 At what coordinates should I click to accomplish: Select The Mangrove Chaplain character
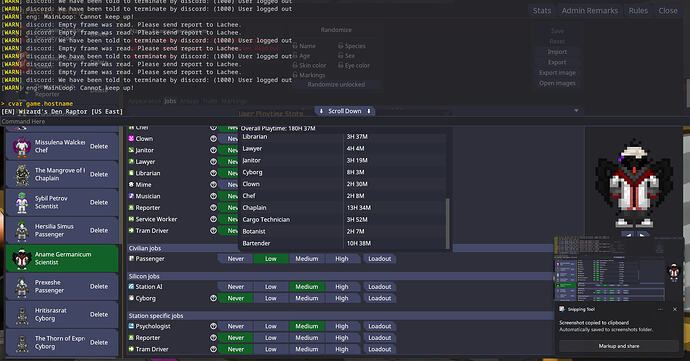tap(62, 174)
